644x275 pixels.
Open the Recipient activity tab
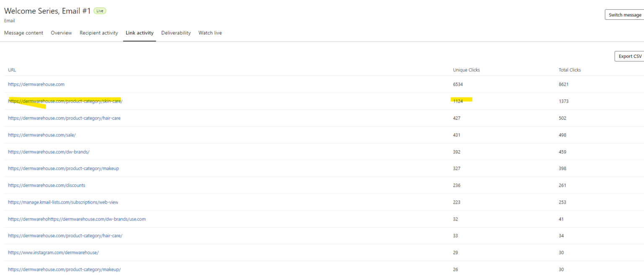pyautogui.click(x=99, y=33)
